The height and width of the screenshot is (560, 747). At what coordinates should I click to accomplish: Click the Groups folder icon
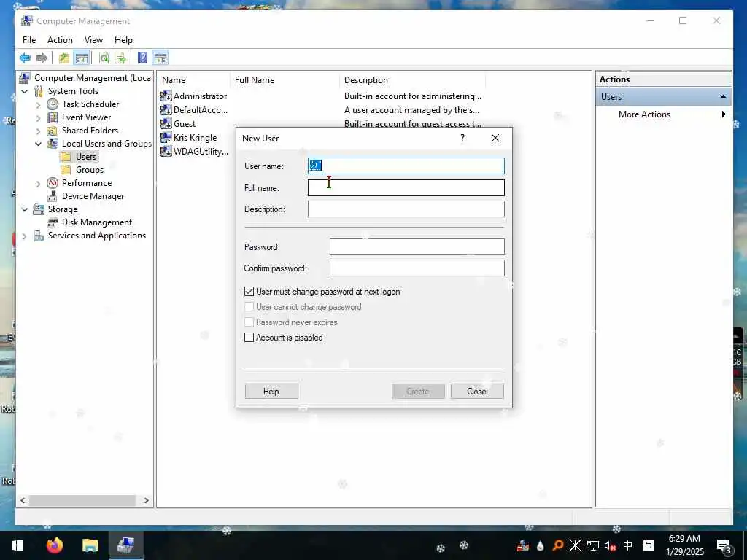(x=66, y=169)
